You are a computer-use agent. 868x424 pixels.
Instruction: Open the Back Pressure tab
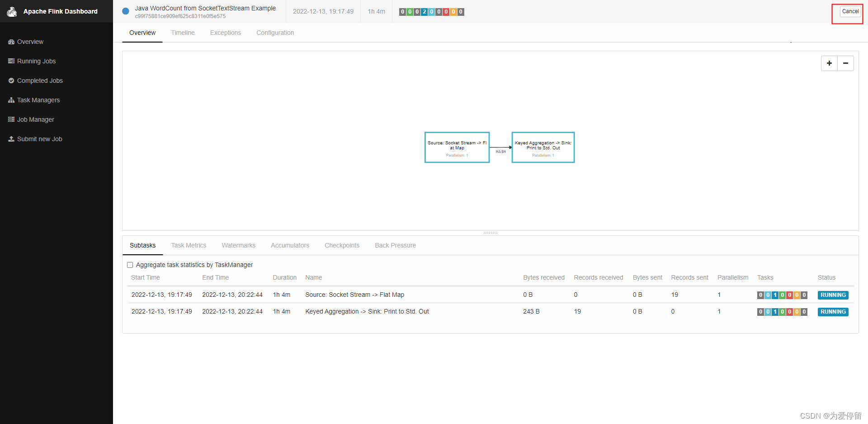point(395,245)
